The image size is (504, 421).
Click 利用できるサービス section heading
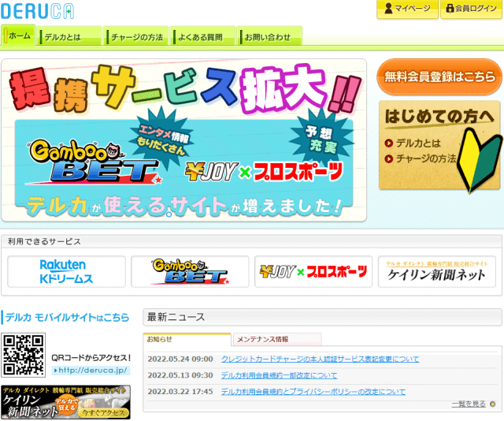(44, 241)
